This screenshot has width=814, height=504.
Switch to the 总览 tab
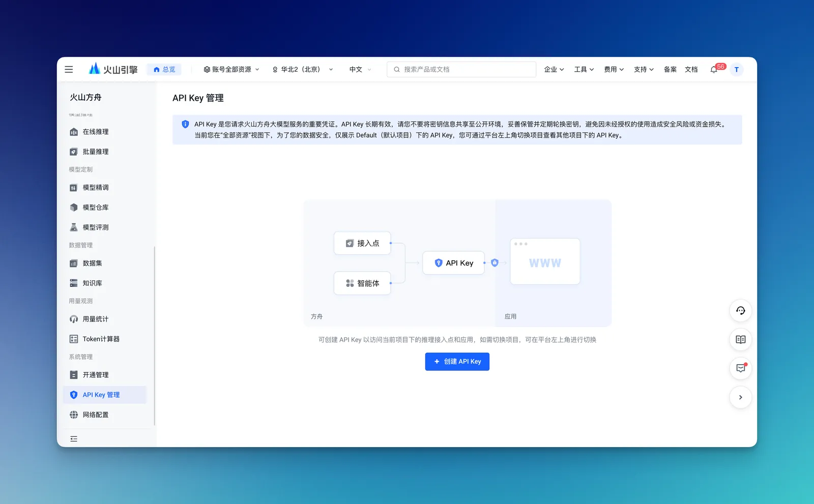pyautogui.click(x=164, y=69)
